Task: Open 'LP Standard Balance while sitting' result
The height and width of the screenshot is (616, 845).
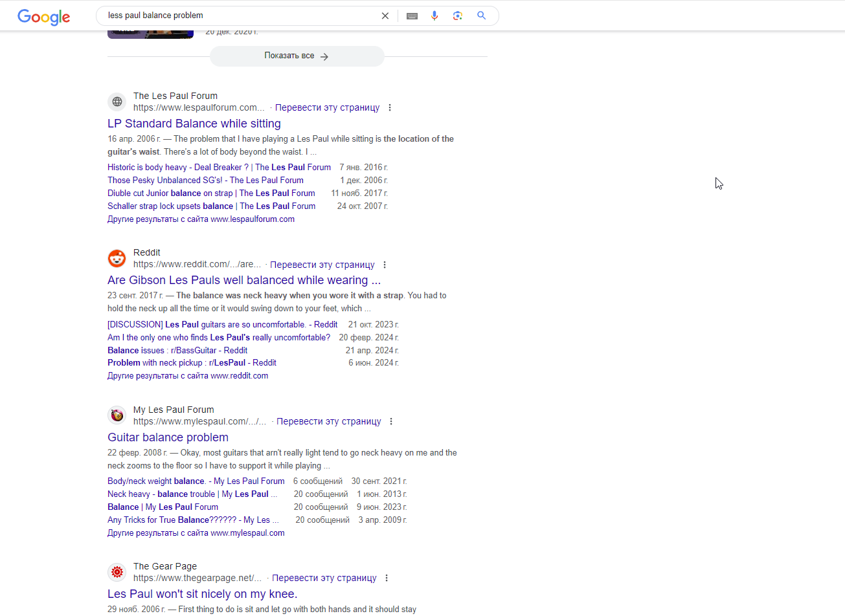Action: 194,124
